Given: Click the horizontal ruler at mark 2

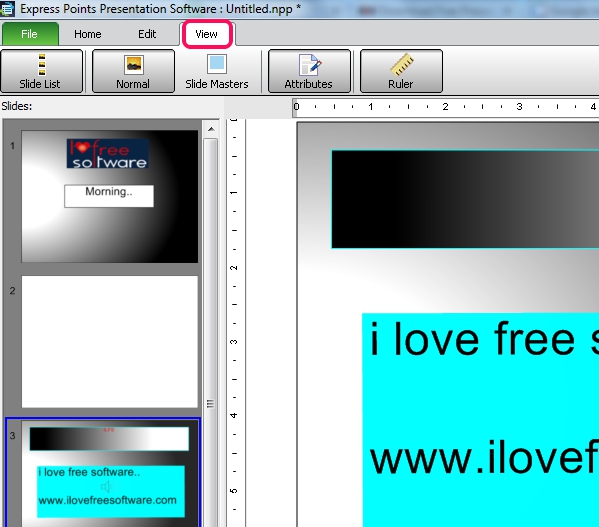Looking at the screenshot, I should 445,107.
